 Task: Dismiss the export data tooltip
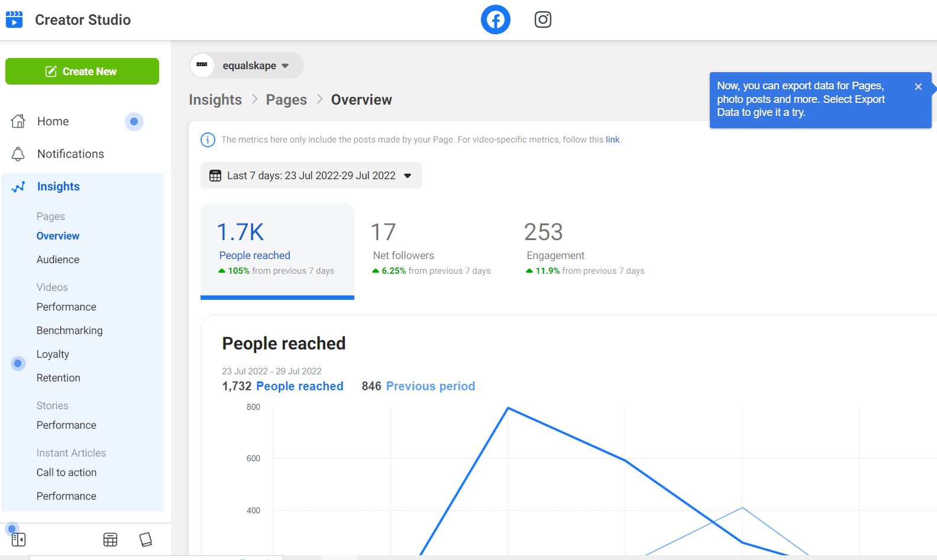pyautogui.click(x=918, y=86)
